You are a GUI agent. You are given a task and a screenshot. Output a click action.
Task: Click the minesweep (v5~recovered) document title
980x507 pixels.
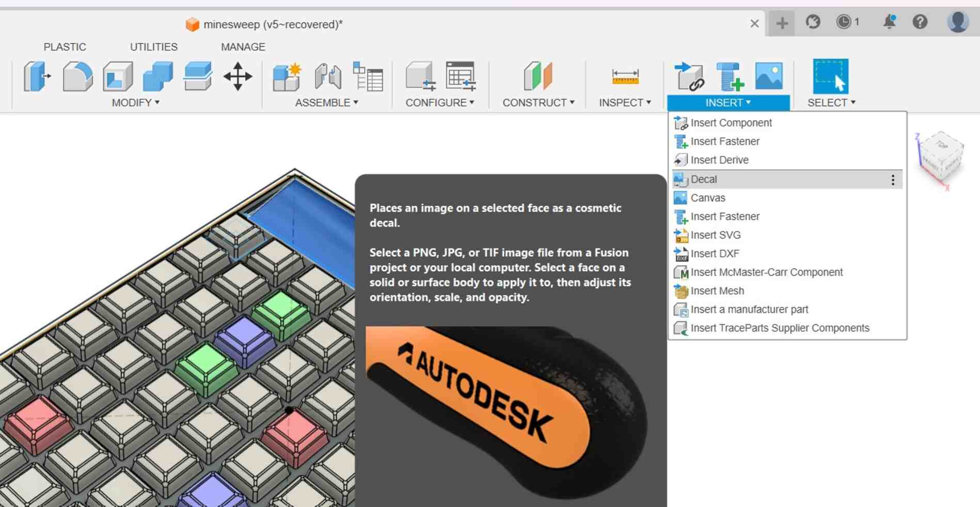coord(273,24)
